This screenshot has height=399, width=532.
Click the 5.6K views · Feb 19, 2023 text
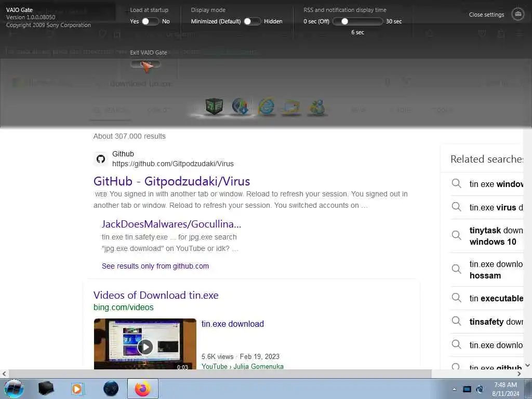[x=240, y=356]
